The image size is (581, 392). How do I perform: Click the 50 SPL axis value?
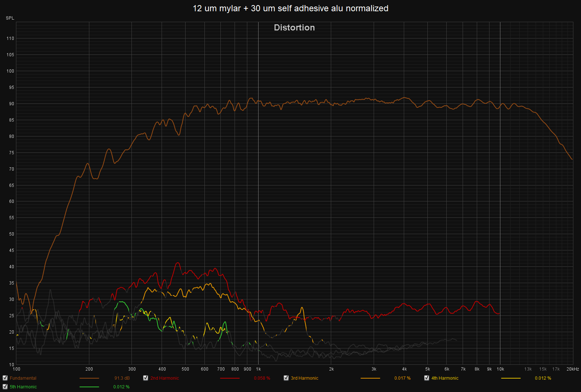click(x=12, y=234)
